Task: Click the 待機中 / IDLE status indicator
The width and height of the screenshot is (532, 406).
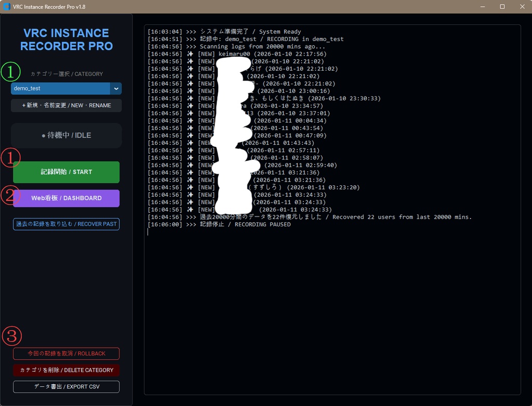Action: click(66, 136)
